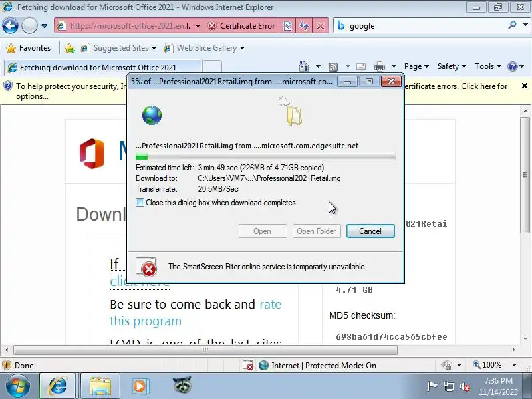Expand the zoom dropdown arrow
This screenshot has height=399, width=532.
click(x=514, y=365)
